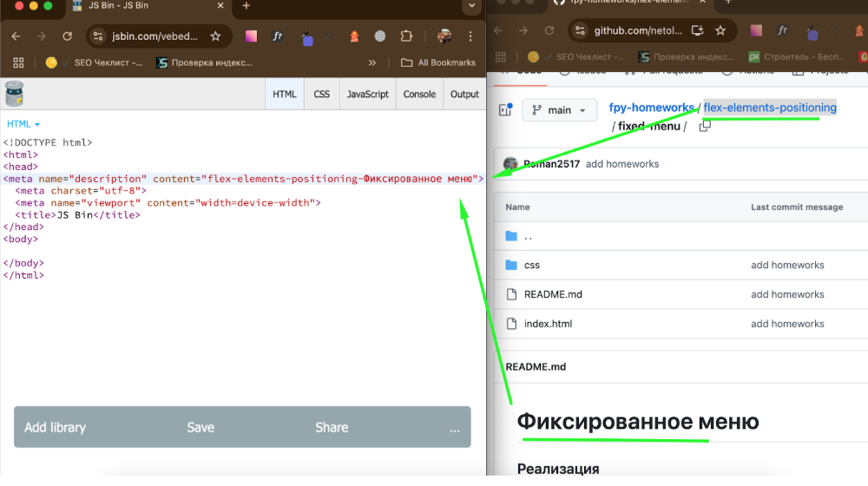Open SEO Чеклист bookmark in JS Bin window
Image resolution: width=868 pixels, height=486 pixels.
(x=94, y=63)
